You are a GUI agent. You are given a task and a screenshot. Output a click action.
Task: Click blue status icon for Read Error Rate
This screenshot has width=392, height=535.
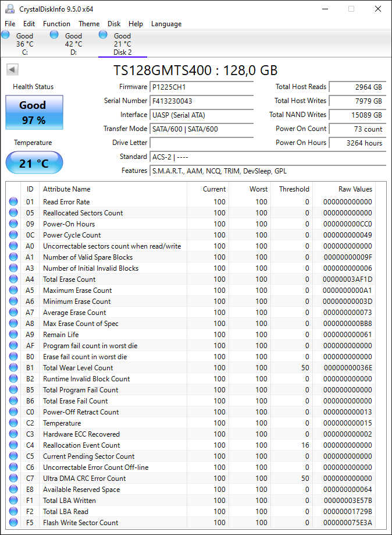point(13,201)
